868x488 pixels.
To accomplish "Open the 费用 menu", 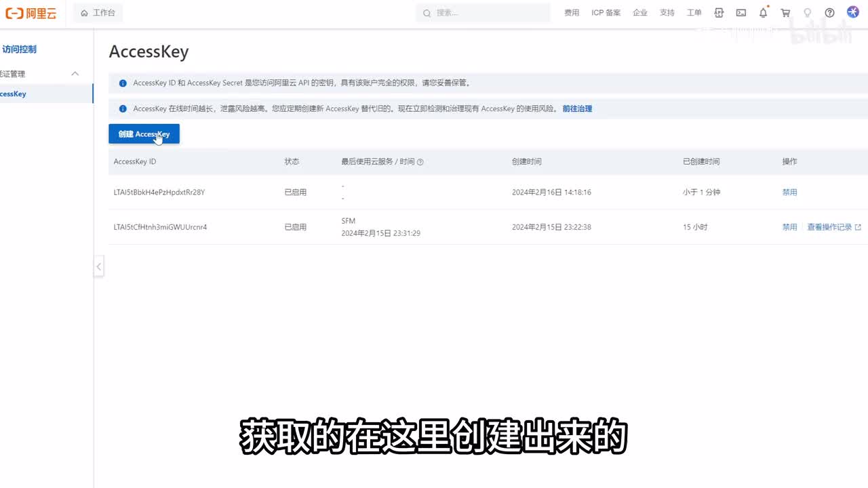I will tap(572, 13).
